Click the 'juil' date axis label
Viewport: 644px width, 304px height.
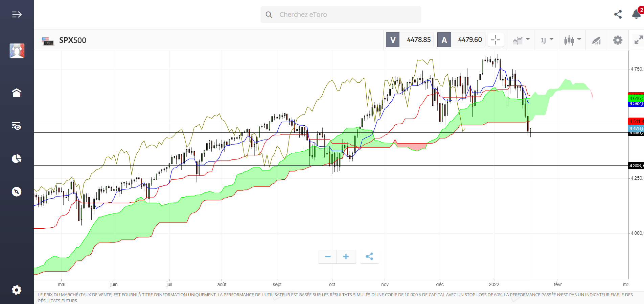coord(169,284)
